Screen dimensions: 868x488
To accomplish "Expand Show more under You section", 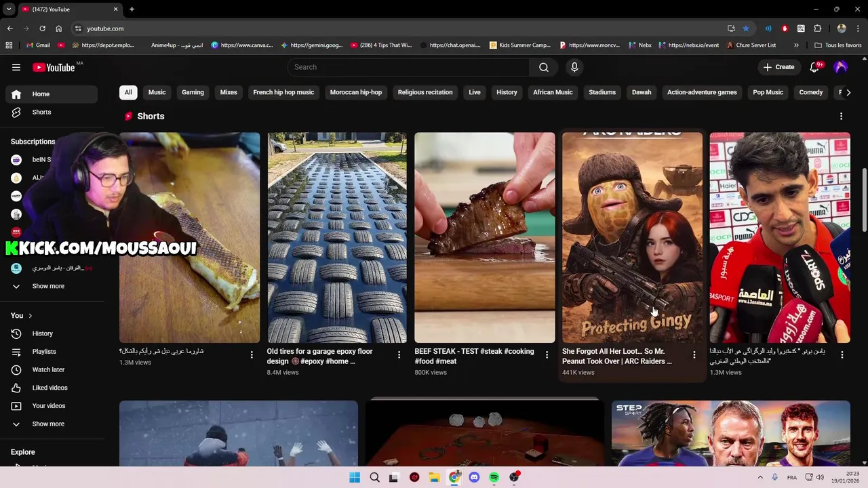I will [52, 424].
